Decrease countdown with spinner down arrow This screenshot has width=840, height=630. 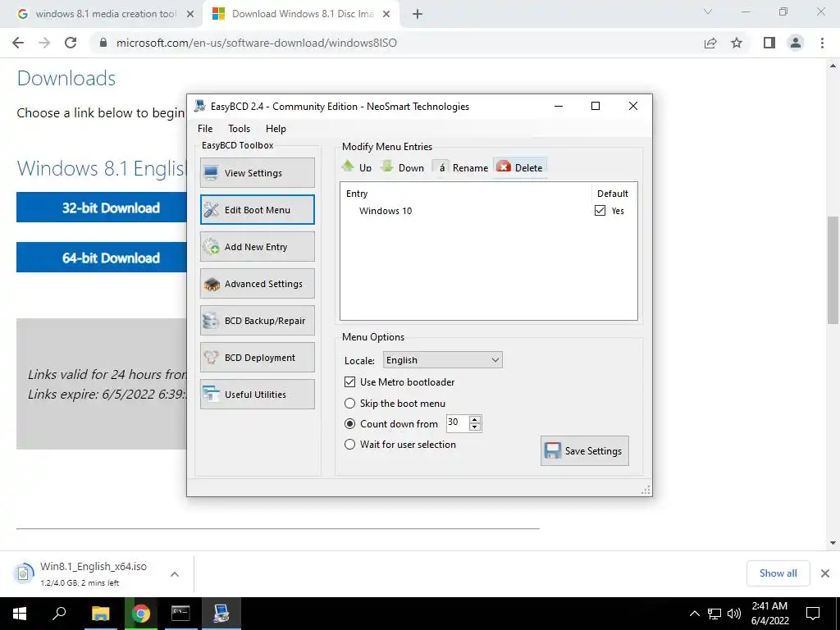click(x=475, y=427)
